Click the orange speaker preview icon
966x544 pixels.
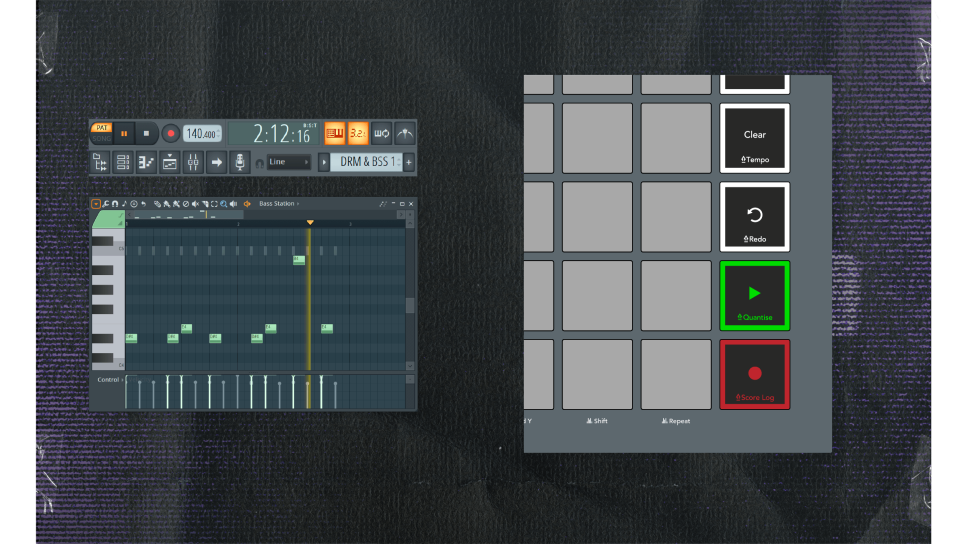(248, 204)
